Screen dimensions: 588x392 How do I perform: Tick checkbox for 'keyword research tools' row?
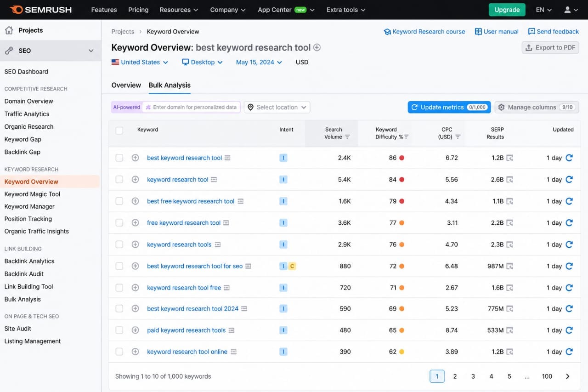click(119, 244)
